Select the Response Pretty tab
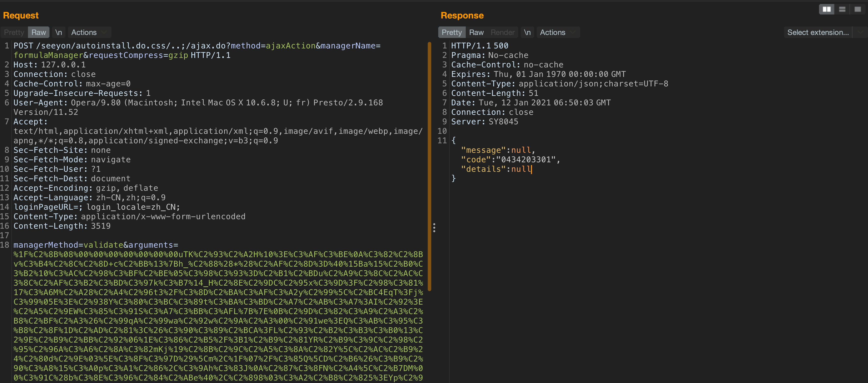Image resolution: width=868 pixels, height=383 pixels. point(451,32)
